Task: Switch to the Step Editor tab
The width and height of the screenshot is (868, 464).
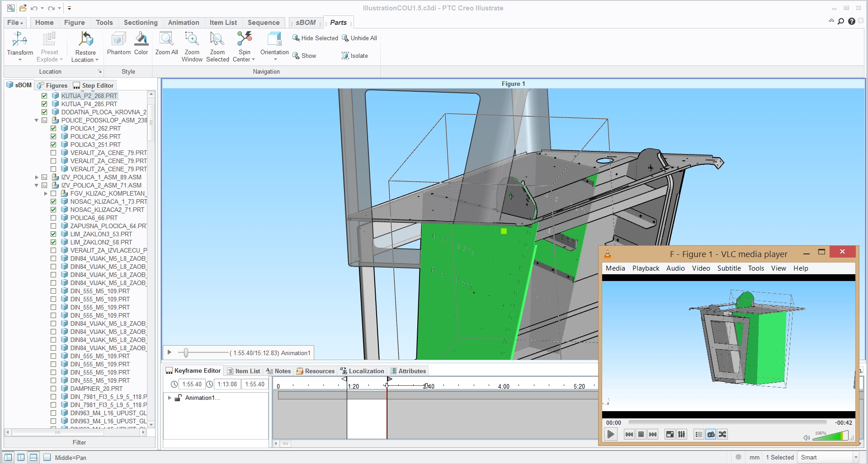Action: click(x=93, y=85)
